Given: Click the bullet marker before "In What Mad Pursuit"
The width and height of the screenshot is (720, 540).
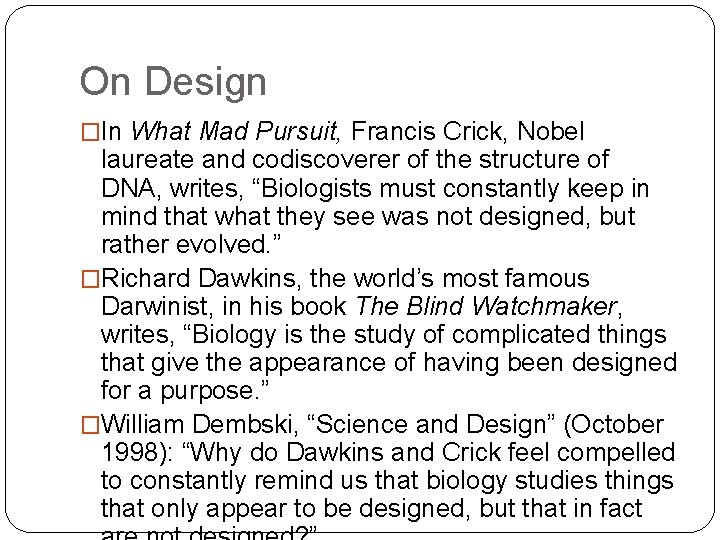Looking at the screenshot, I should pyautogui.click(x=90, y=132).
